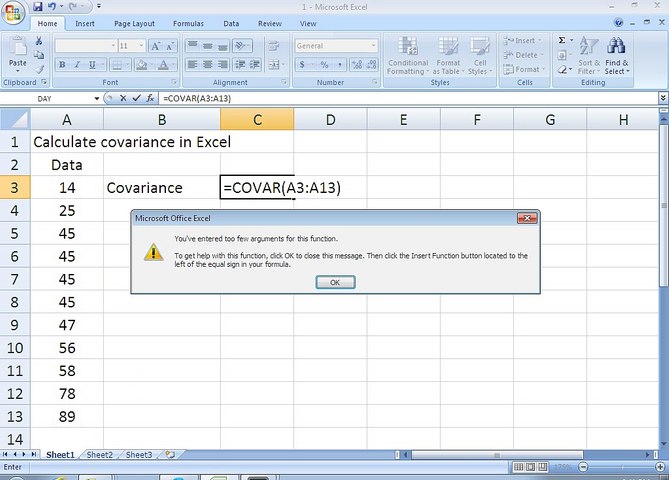Image resolution: width=669 pixels, height=480 pixels.
Task: Switch to Page Layout view in status bar
Action: pyautogui.click(x=530, y=467)
